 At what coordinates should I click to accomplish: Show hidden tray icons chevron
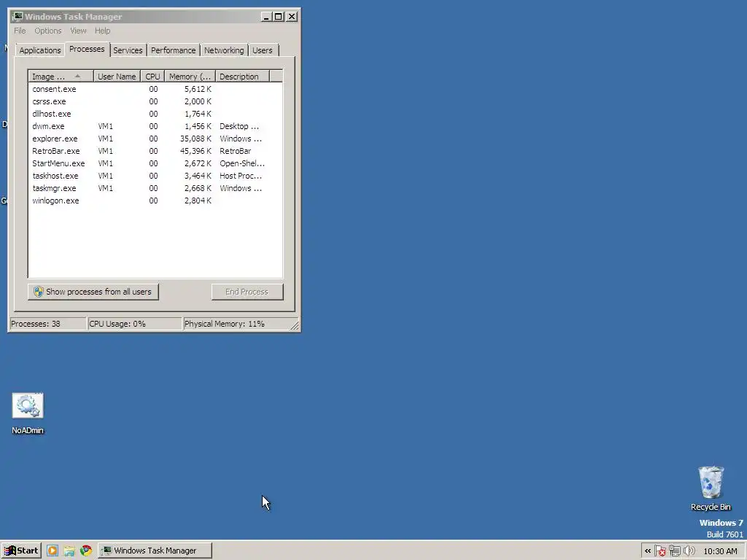pos(648,551)
